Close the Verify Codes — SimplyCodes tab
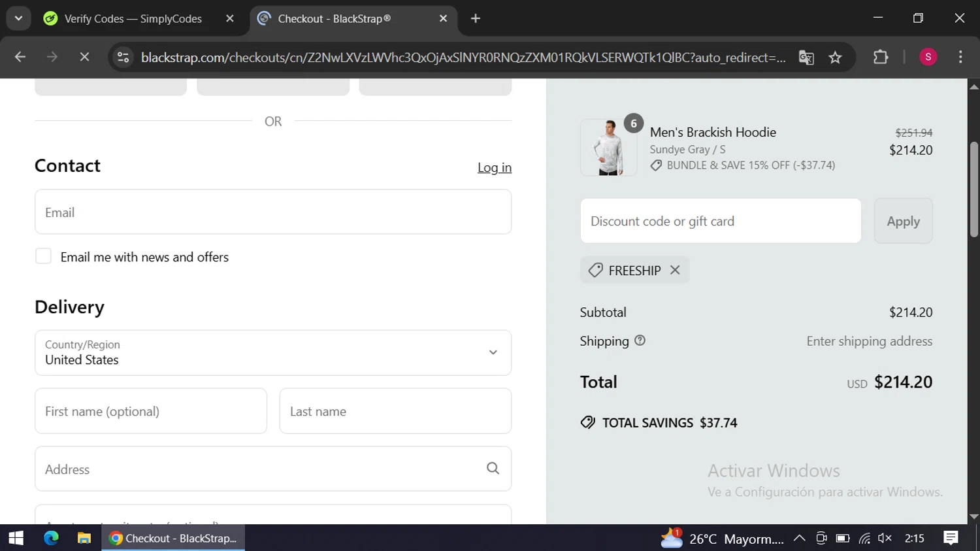 pyautogui.click(x=230, y=19)
